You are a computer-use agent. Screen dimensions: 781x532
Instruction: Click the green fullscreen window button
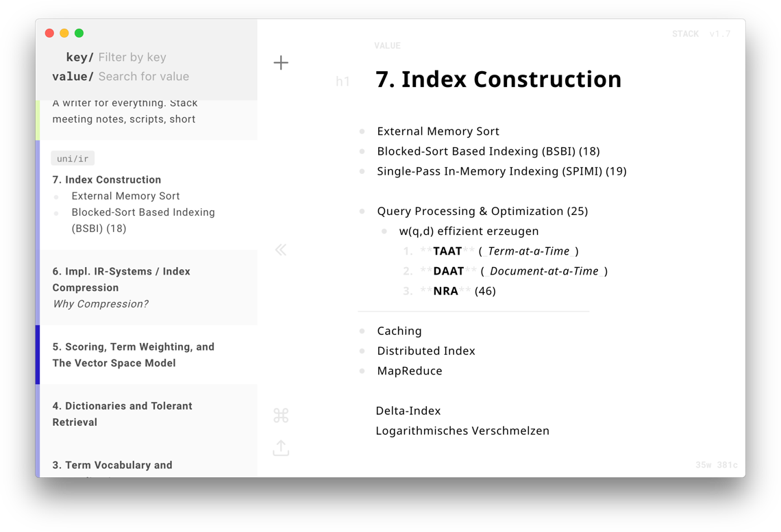(79, 33)
